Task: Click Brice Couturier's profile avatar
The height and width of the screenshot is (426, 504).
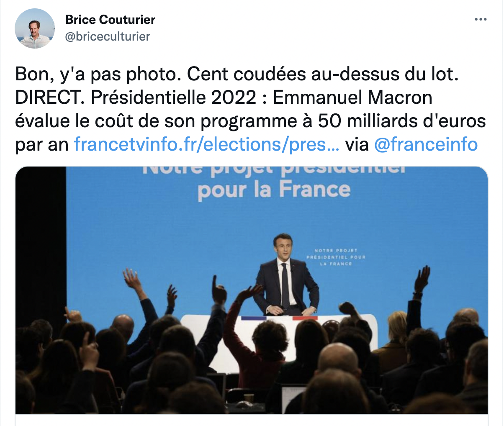Action: click(35, 28)
